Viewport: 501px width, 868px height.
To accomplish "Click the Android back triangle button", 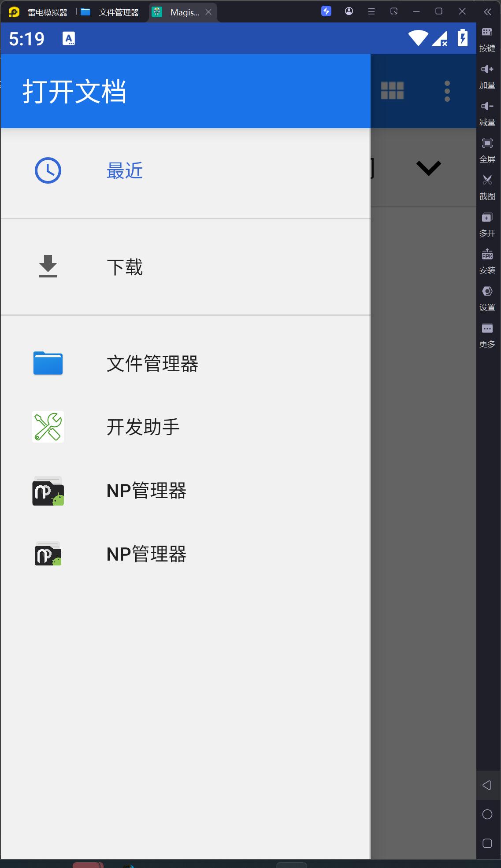I will click(487, 785).
